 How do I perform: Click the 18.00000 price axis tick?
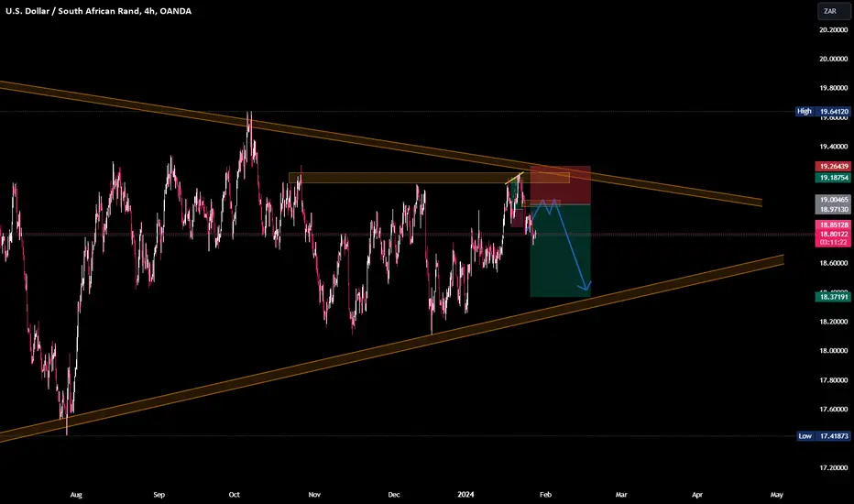coord(833,351)
